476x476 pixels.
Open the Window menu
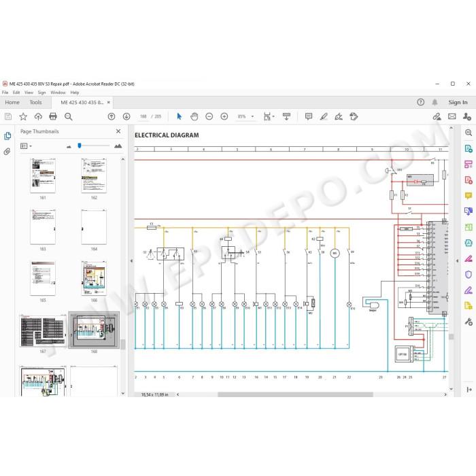58,92
